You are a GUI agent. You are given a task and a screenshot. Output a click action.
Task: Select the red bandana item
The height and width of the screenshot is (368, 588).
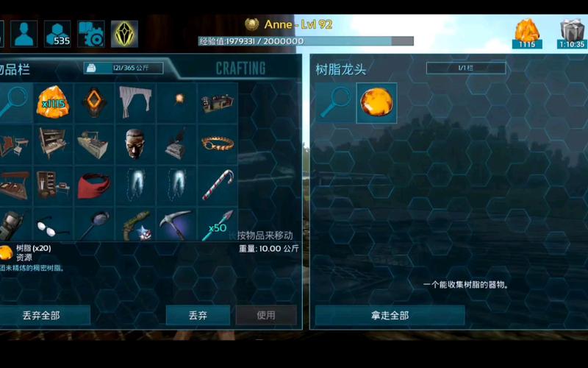pyautogui.click(x=94, y=185)
